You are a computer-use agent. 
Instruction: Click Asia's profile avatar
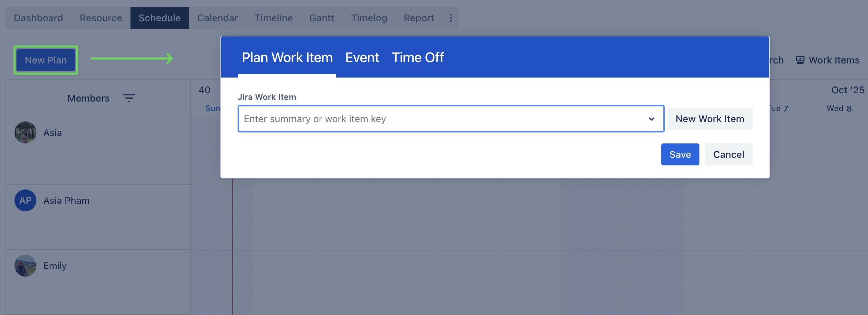[x=25, y=132]
